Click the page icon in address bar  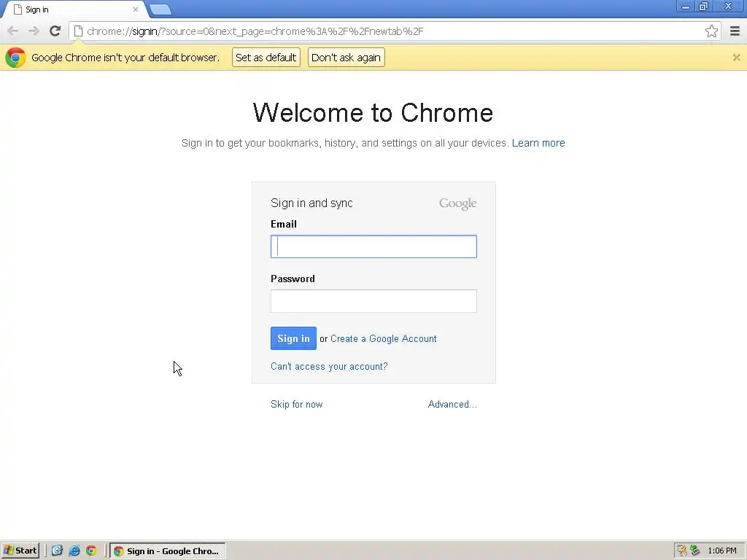point(78,31)
